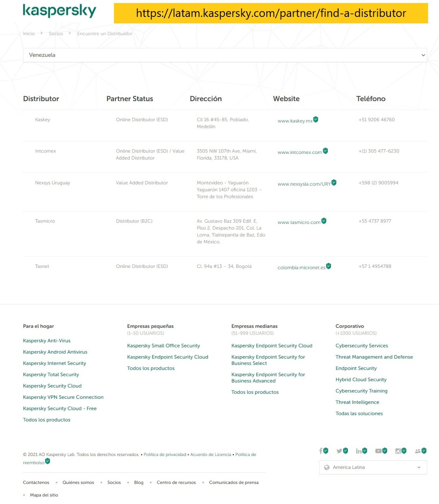Open Centro de recursos footer item

176,482
